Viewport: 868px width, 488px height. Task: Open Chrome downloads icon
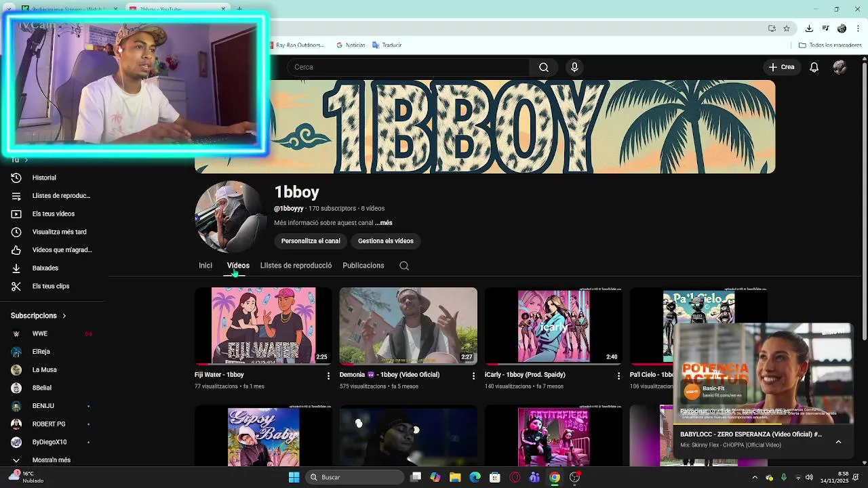[x=809, y=28]
